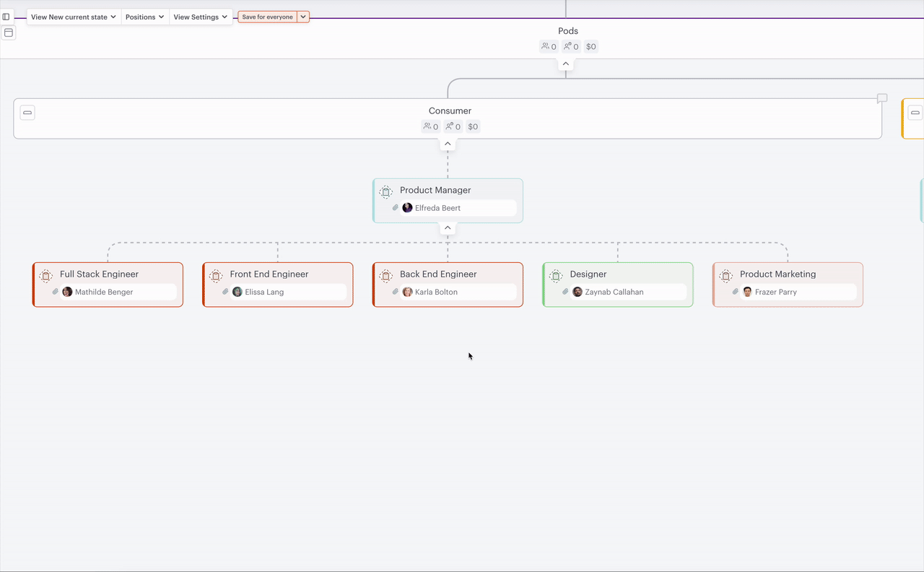The height and width of the screenshot is (572, 924).
Task: Open the Positions dropdown
Action: [x=144, y=16]
